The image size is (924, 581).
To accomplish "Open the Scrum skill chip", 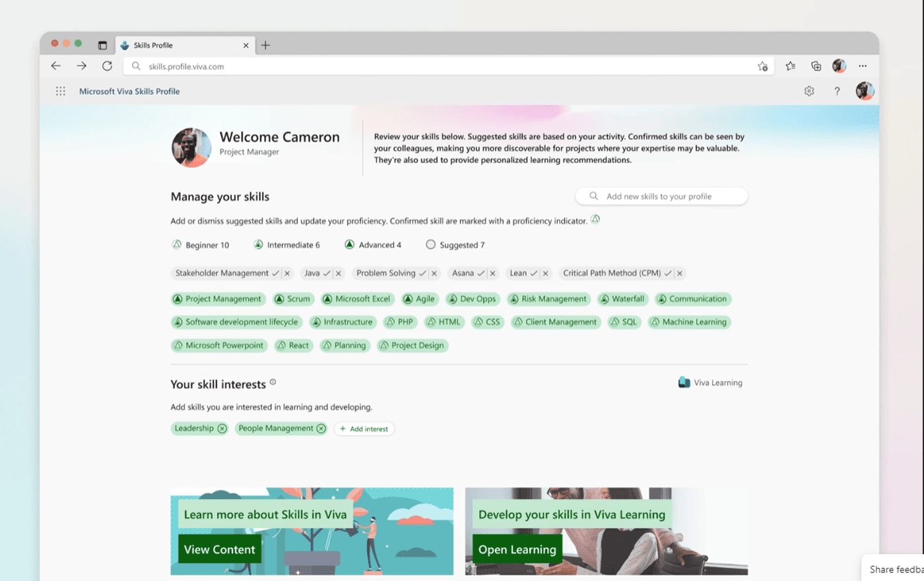I will 293,299.
